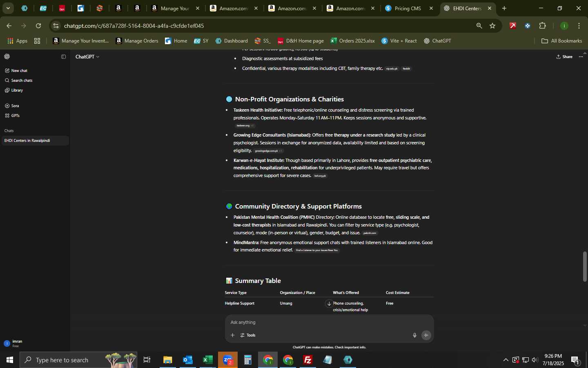Open the Extensions puzzle icon
This screenshot has width=588, height=368.
click(542, 26)
